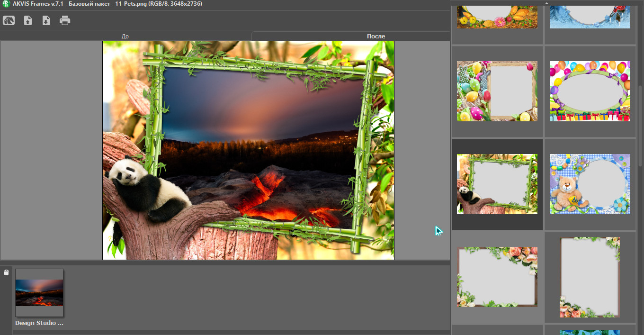The image size is (644, 335).
Task: Select the panda bamboo frame thumbnail
Action: pyautogui.click(x=497, y=184)
